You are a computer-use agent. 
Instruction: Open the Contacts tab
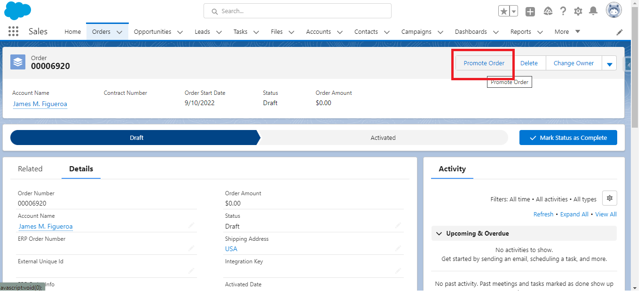point(366,31)
